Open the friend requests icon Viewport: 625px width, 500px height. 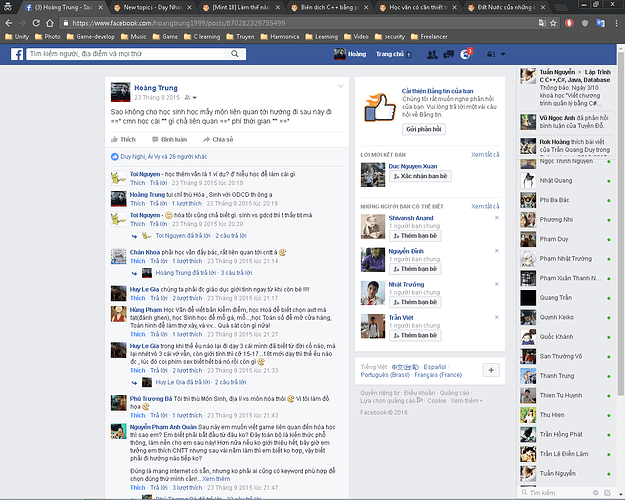pos(432,54)
